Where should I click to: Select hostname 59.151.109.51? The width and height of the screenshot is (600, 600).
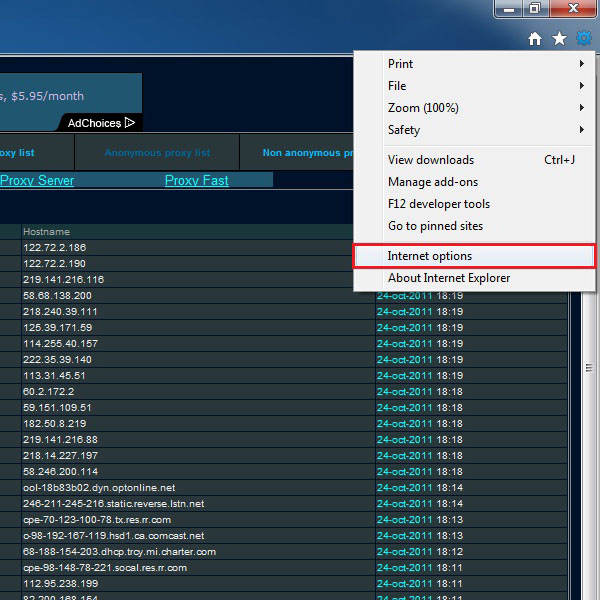[57, 408]
